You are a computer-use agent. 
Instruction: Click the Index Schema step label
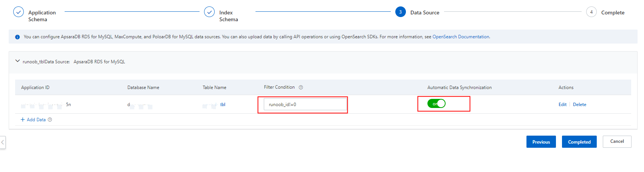point(229,16)
